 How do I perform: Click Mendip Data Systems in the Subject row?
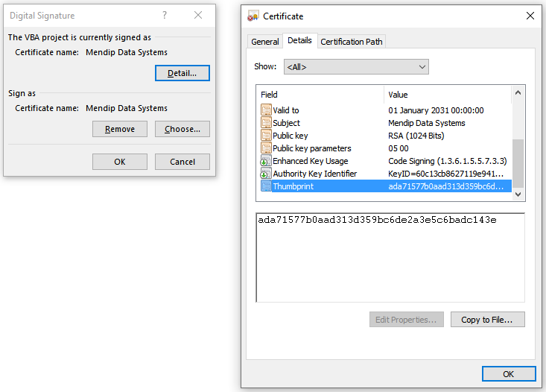pyautogui.click(x=427, y=123)
